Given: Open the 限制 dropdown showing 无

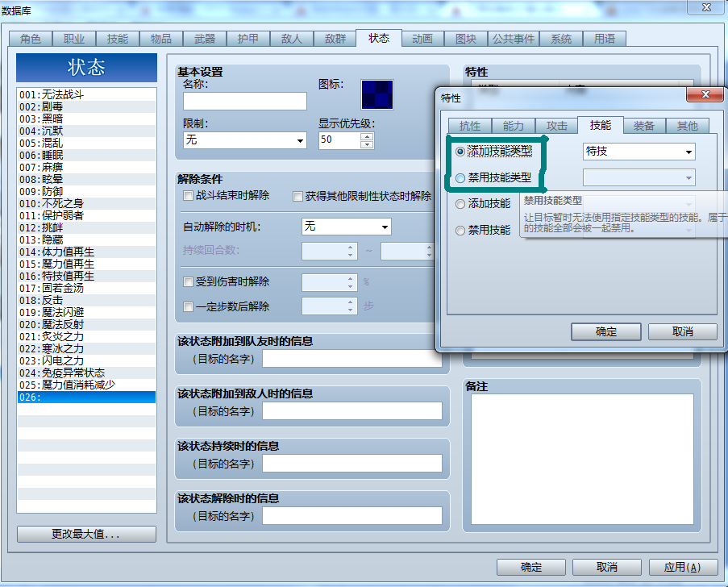Looking at the screenshot, I should (x=244, y=139).
